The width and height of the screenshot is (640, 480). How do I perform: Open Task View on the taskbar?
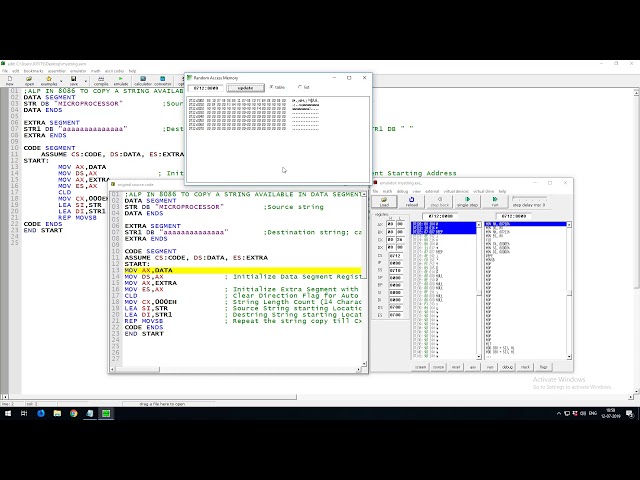point(24,413)
